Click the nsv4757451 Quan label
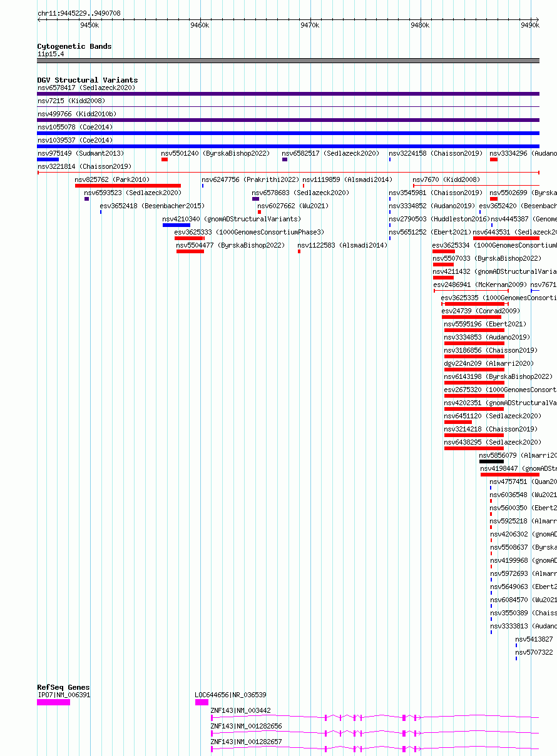Screen dimensions: 557x756 523,481
